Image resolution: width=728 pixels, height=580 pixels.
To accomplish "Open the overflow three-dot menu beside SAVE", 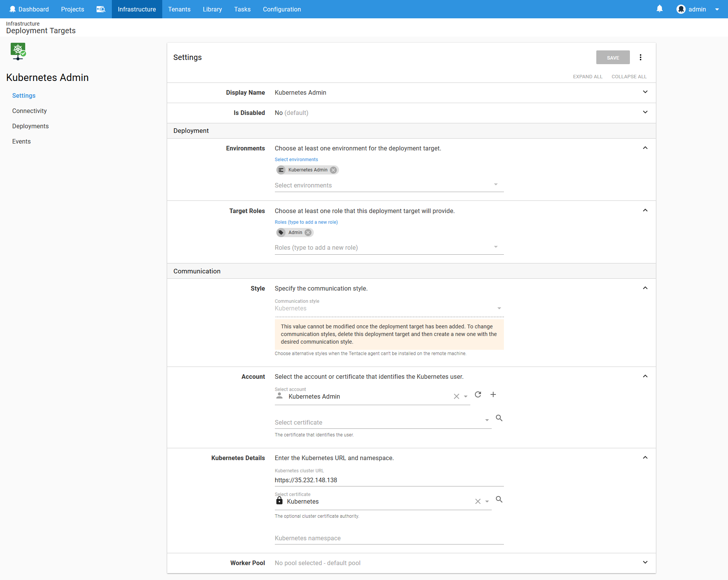I will (x=641, y=57).
